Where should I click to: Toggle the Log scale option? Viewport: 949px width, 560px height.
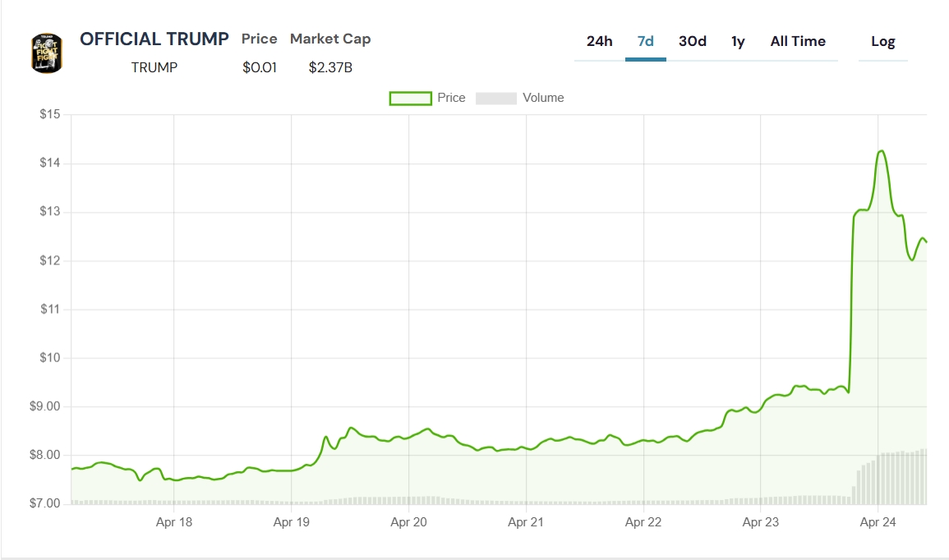point(883,41)
